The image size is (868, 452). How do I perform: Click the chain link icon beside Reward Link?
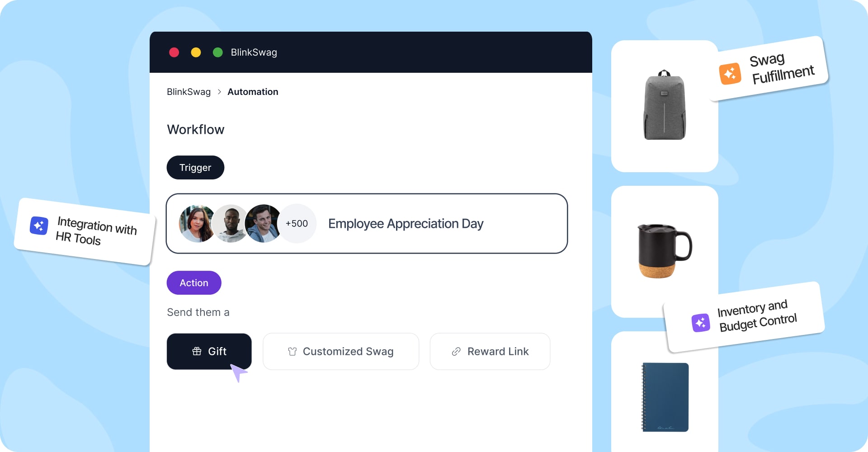[x=456, y=352]
